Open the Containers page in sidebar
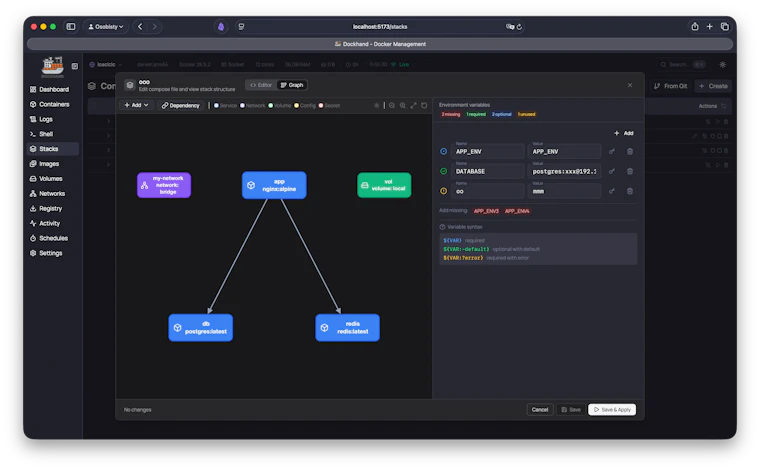The image size is (760, 470). pos(50,104)
